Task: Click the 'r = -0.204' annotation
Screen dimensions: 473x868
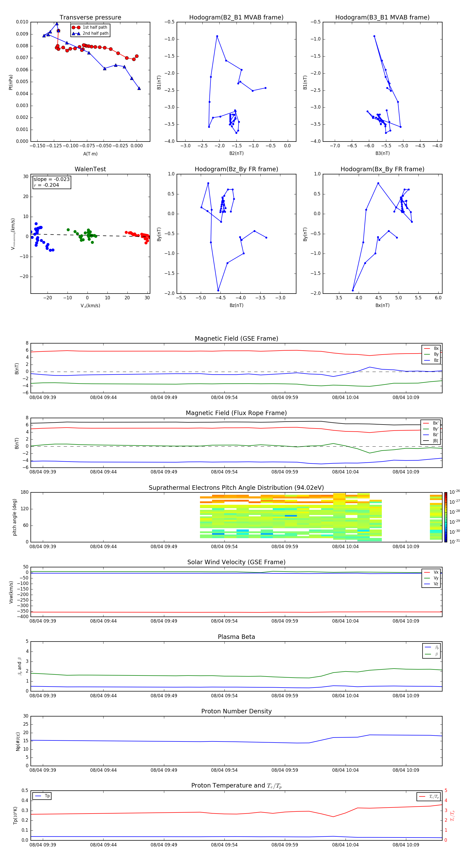Action: 46,185
